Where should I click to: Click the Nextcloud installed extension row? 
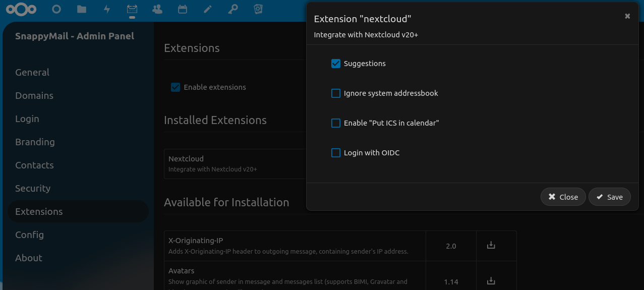(236, 163)
